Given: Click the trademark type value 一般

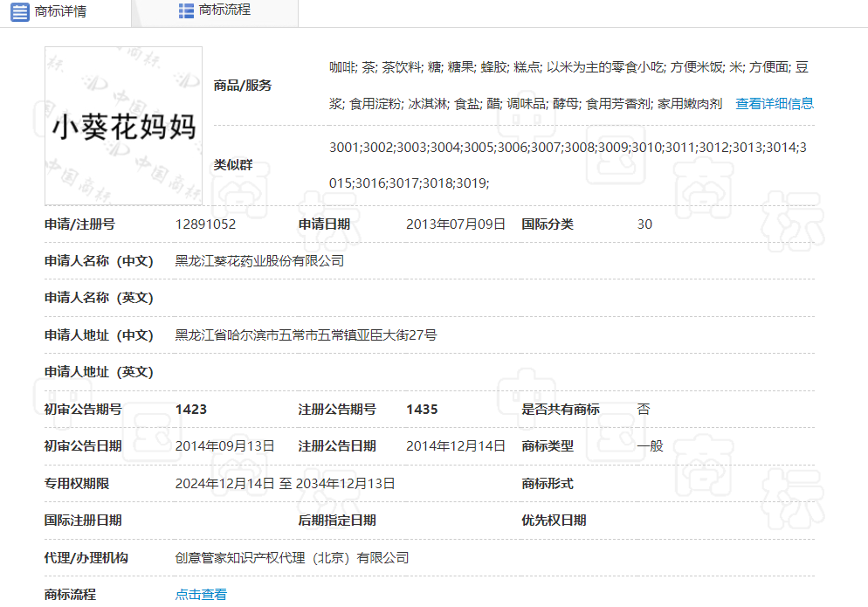Looking at the screenshot, I should point(650,446).
